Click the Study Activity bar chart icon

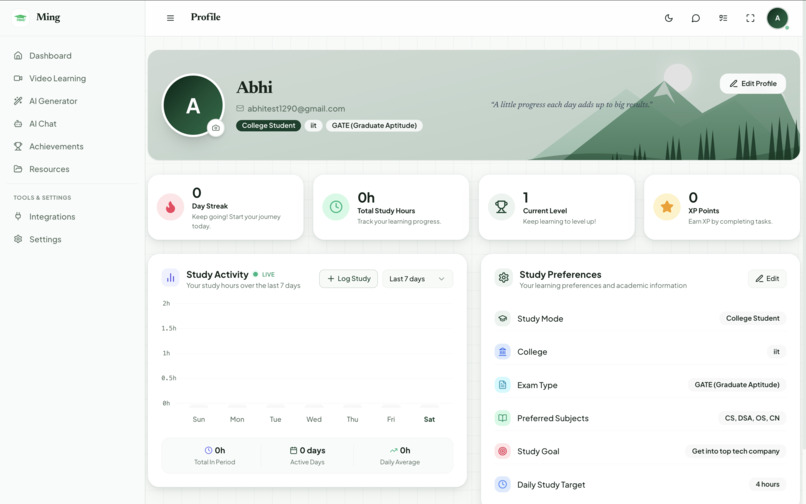(170, 278)
